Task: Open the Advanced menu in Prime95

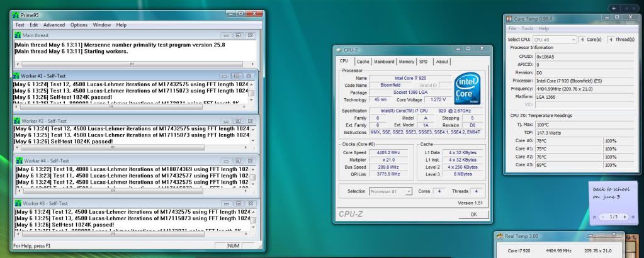Action: pos(54,25)
